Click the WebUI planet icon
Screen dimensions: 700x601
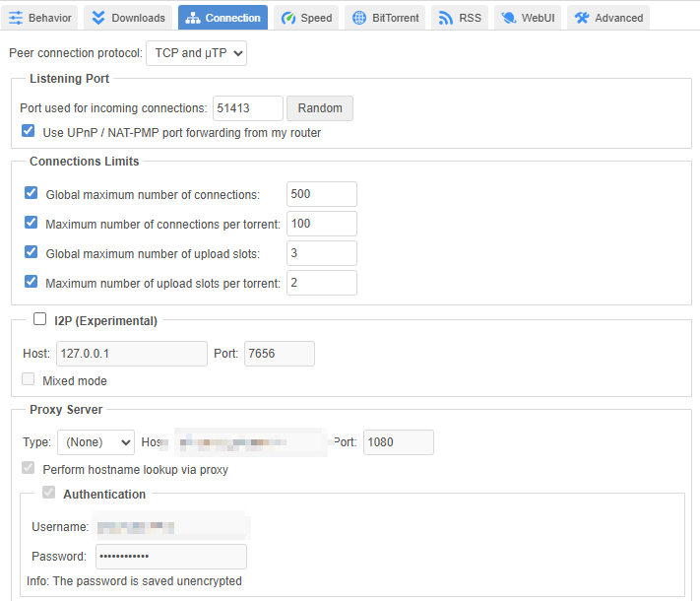click(508, 18)
